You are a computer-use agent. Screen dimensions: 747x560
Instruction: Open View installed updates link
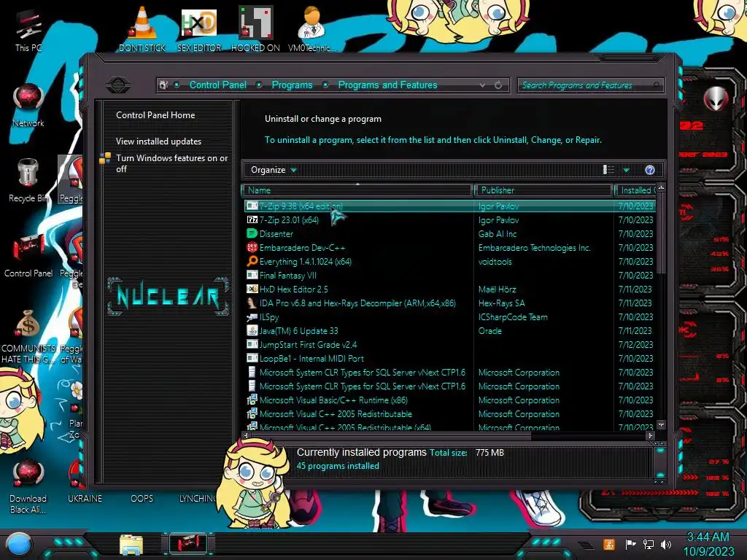pyautogui.click(x=158, y=141)
